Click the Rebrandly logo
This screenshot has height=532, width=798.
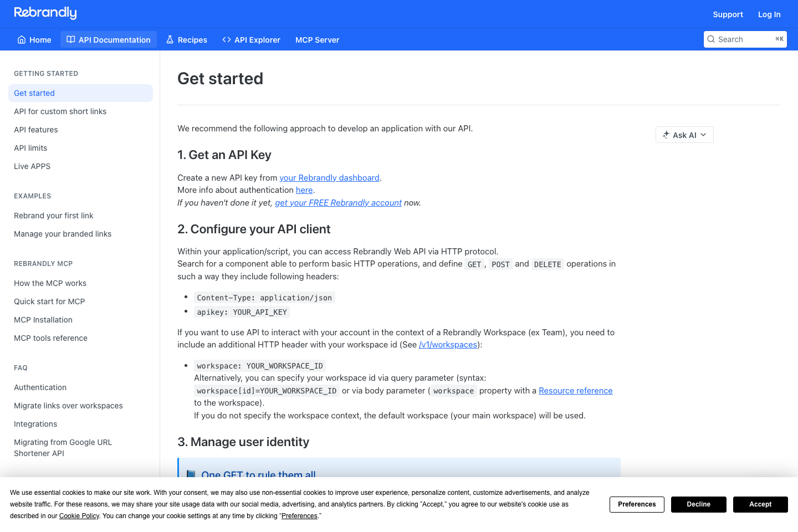click(x=45, y=13)
